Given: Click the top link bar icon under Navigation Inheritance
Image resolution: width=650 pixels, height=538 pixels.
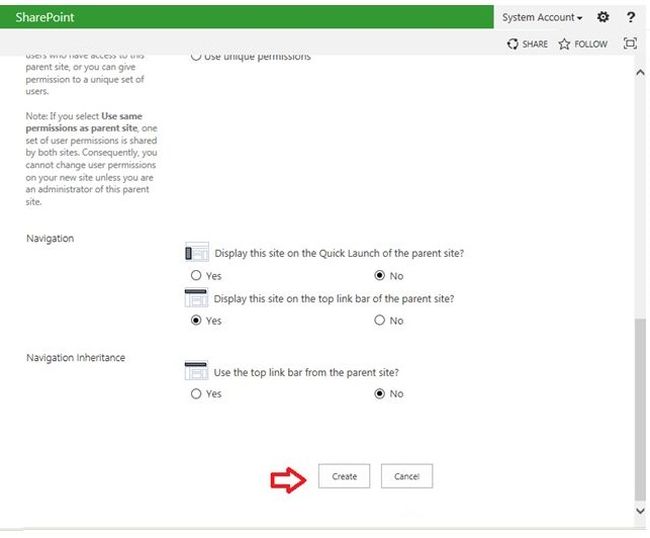Looking at the screenshot, I should (196, 371).
